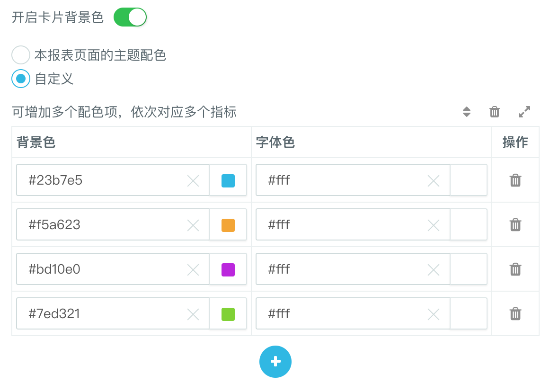Open the green #7ed321 color swatch
The image size is (550, 392).
[228, 314]
